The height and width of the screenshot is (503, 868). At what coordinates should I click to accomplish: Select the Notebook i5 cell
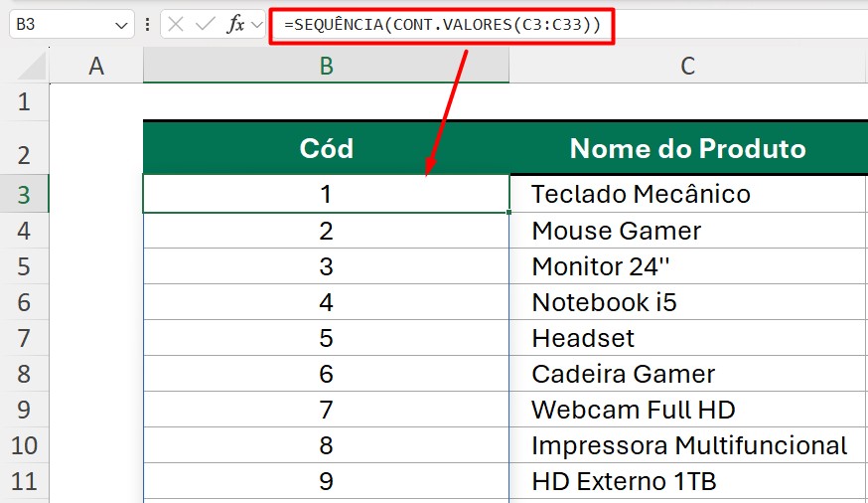coord(688,302)
